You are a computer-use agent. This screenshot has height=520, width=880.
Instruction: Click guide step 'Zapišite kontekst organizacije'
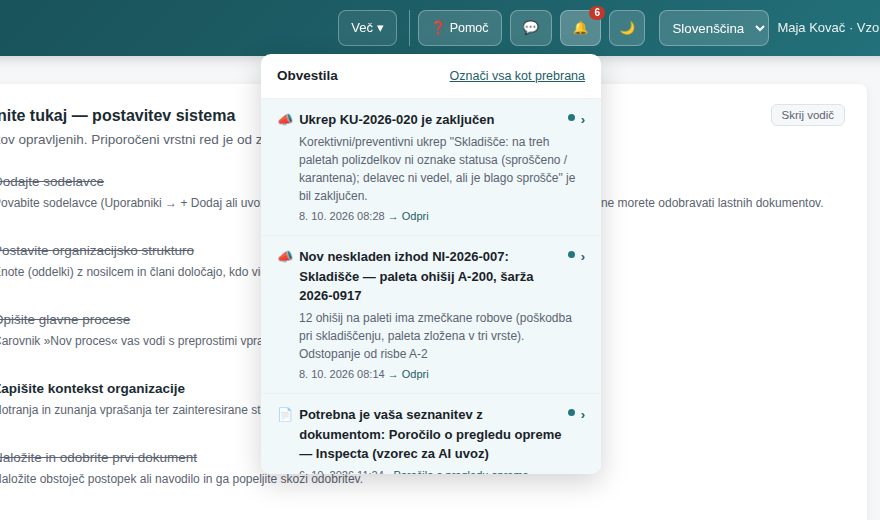(91, 389)
